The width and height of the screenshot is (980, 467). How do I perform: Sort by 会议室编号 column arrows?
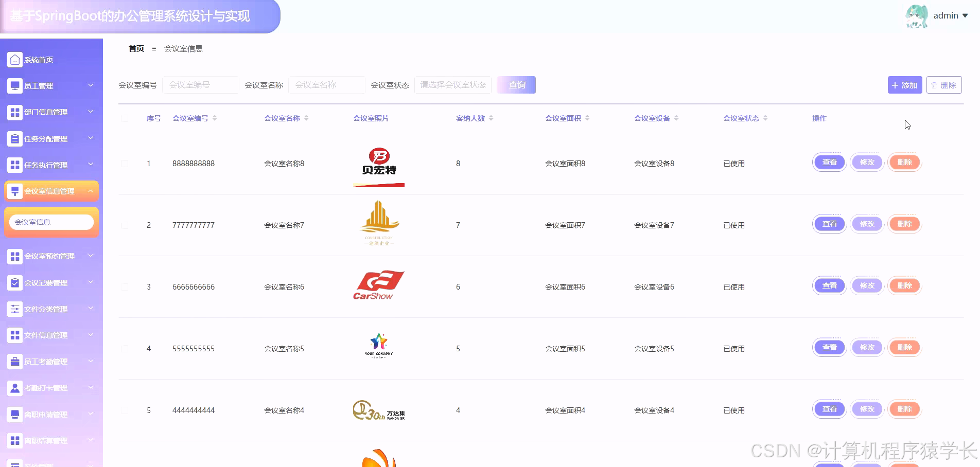(x=215, y=118)
